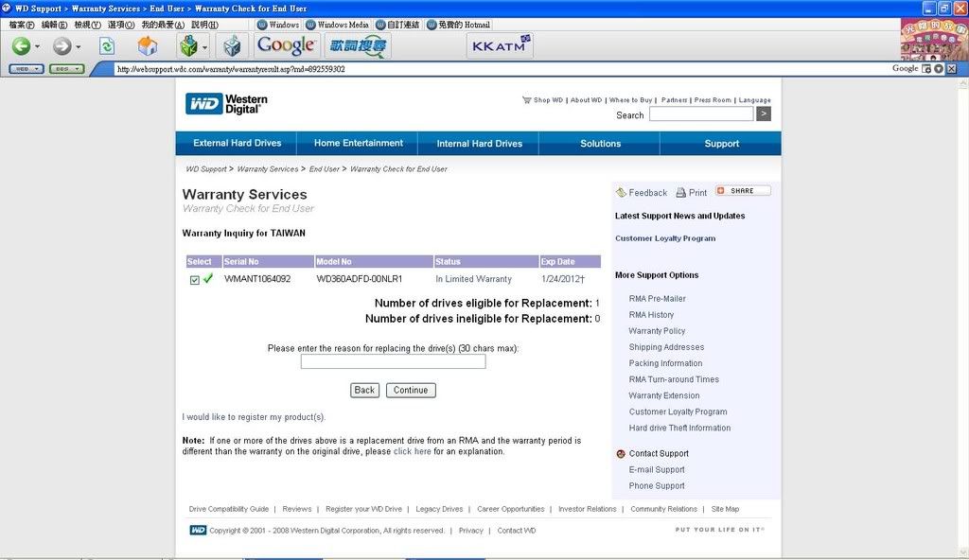
Task: Open the Site Map footer link
Action: (725, 509)
